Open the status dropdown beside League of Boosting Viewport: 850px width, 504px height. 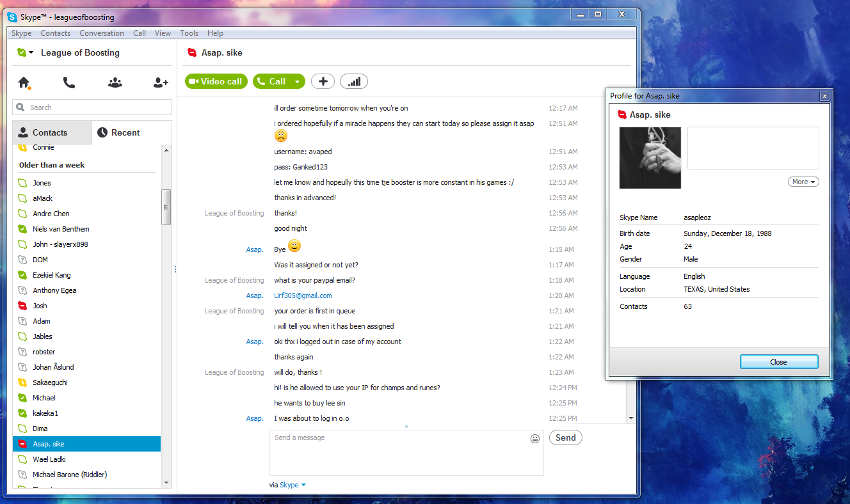(31, 52)
